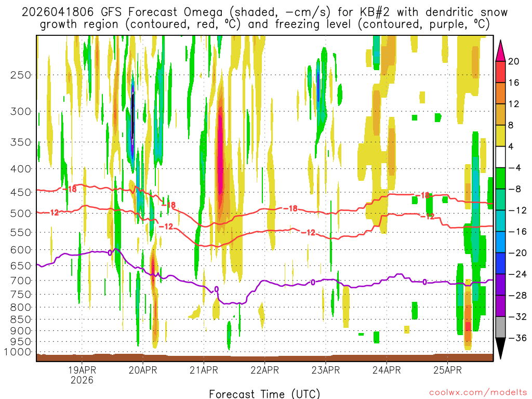532x399 pixels.
Task: Click the 650 pressure level label
Action: (21, 265)
